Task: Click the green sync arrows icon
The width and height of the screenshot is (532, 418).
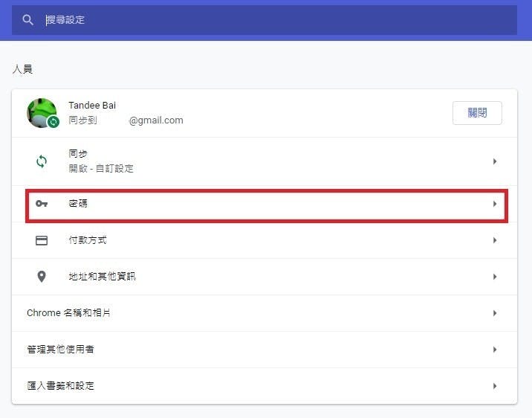Action: [42, 161]
